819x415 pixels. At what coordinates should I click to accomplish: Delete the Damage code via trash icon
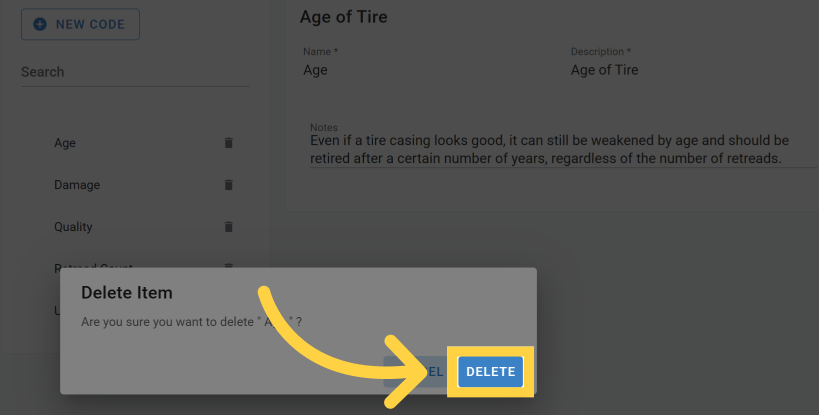(x=228, y=185)
